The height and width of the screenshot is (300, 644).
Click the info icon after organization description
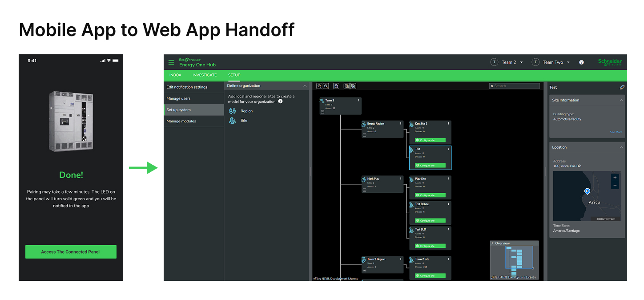[280, 101]
